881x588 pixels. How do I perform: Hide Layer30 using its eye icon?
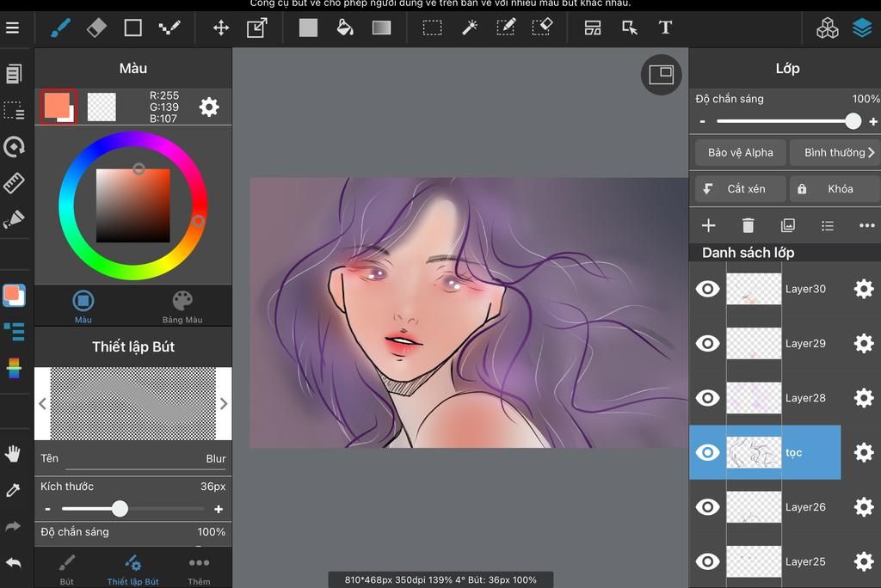[x=707, y=289]
